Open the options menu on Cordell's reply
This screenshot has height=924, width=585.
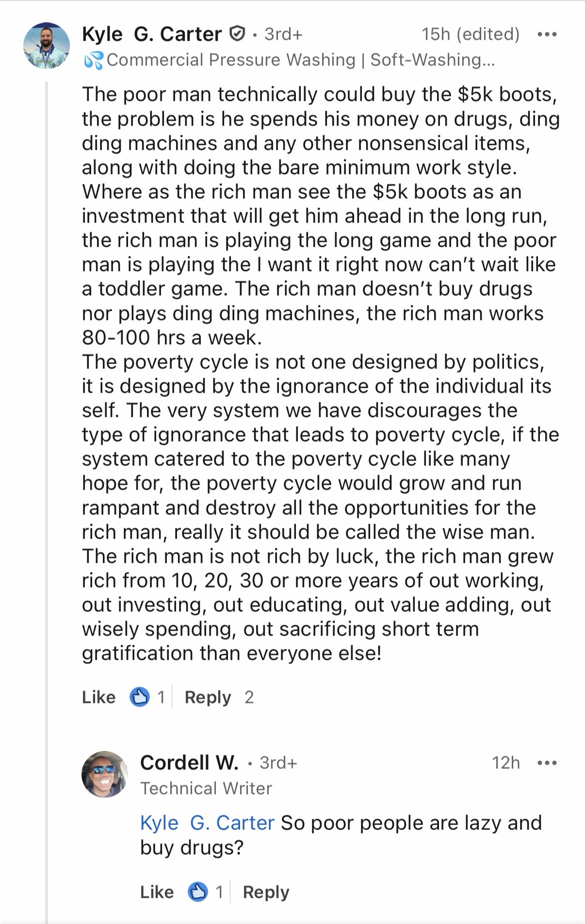(547, 763)
